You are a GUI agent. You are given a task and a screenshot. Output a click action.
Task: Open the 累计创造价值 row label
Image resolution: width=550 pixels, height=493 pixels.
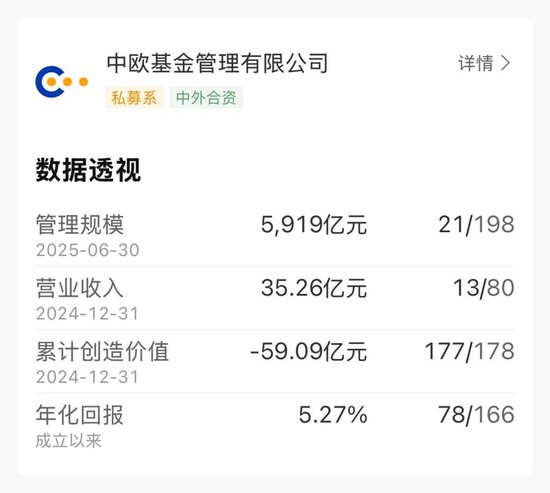point(102,352)
